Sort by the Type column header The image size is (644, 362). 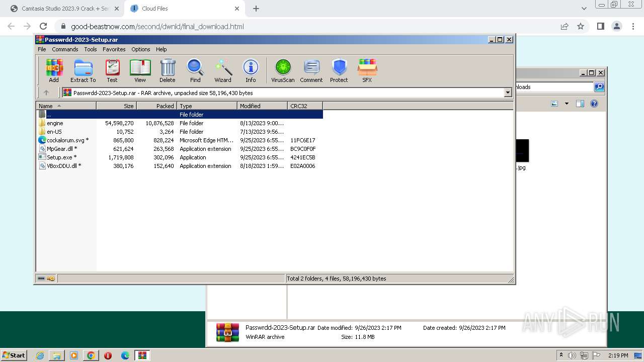point(207,106)
